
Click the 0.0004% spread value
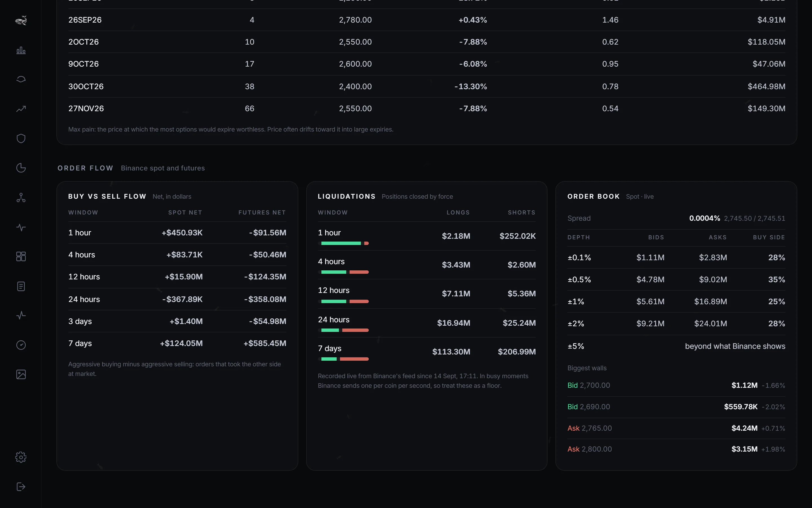[704, 218]
